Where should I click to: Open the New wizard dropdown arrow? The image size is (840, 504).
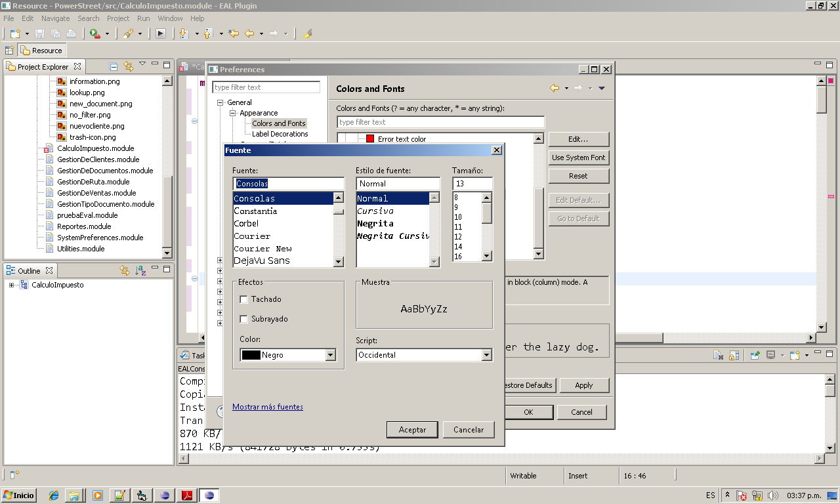click(x=27, y=33)
